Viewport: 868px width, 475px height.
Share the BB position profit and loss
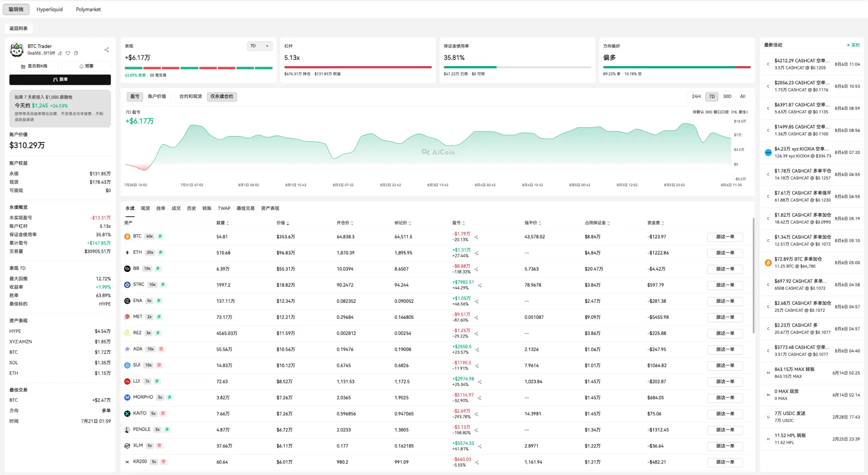coord(476,269)
